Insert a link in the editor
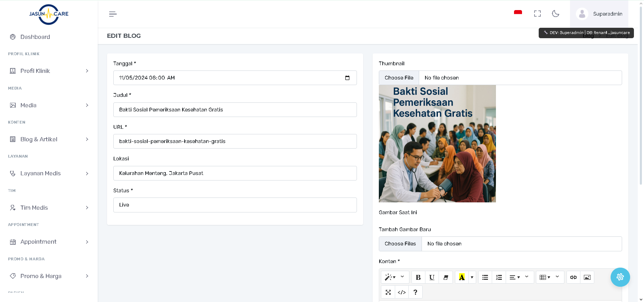Screen dimensions: 644x302 (573, 277)
